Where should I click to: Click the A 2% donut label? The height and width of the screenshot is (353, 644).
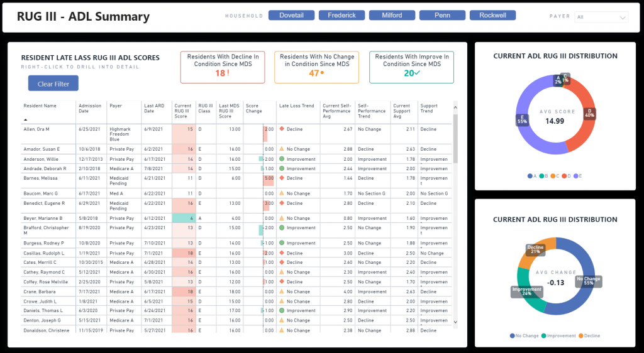[558, 80]
